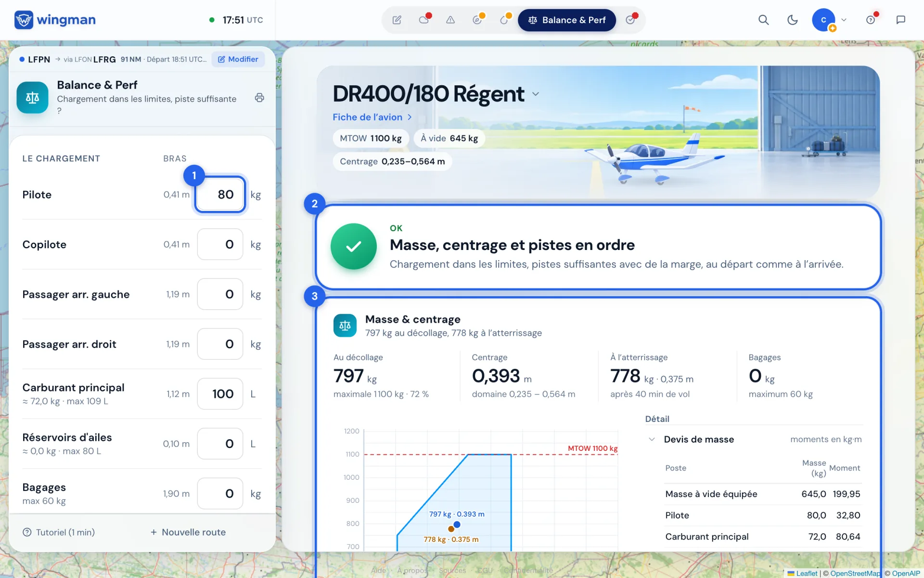Click the Balance & Perf scales icon
Viewport: 924px width, 578px height.
[32, 98]
